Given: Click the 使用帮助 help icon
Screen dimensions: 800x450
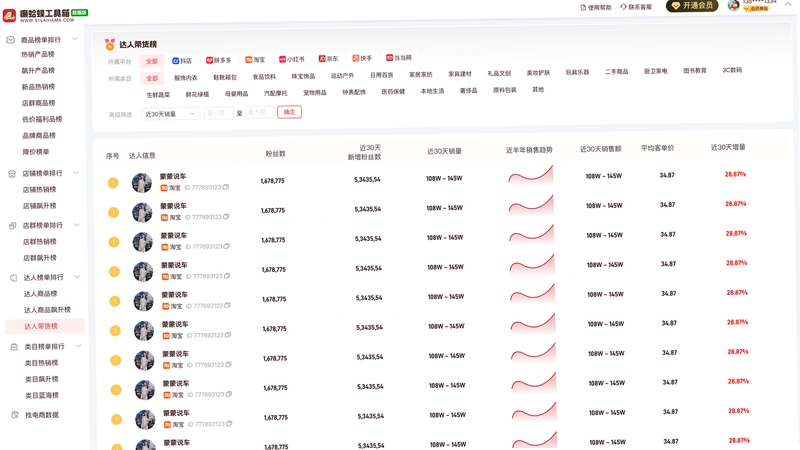Looking at the screenshot, I should click(583, 7).
